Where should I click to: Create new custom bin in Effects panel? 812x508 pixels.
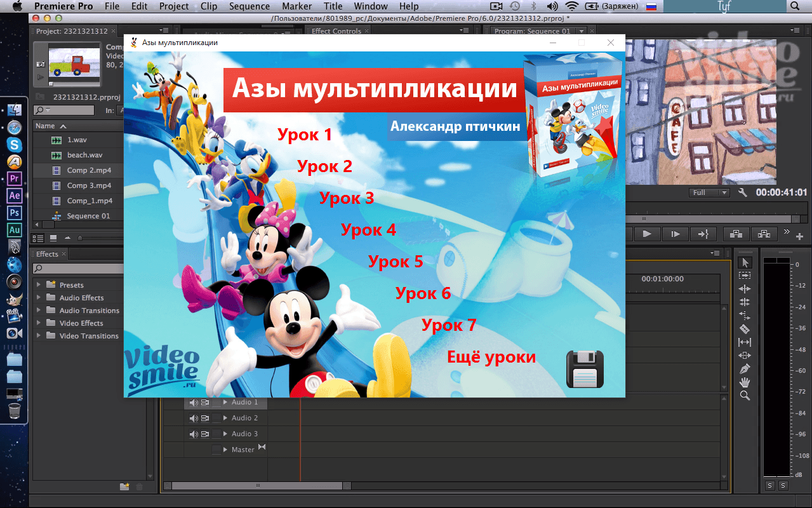125,487
